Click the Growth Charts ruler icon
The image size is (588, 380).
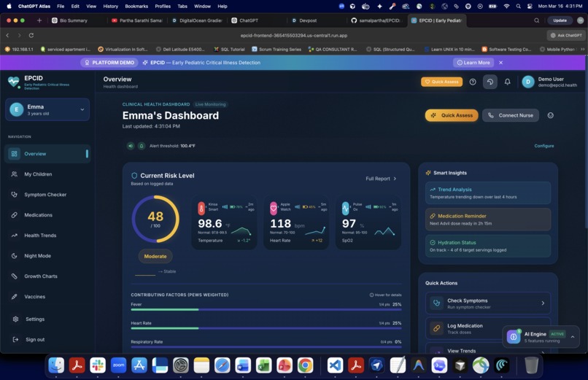pos(15,276)
